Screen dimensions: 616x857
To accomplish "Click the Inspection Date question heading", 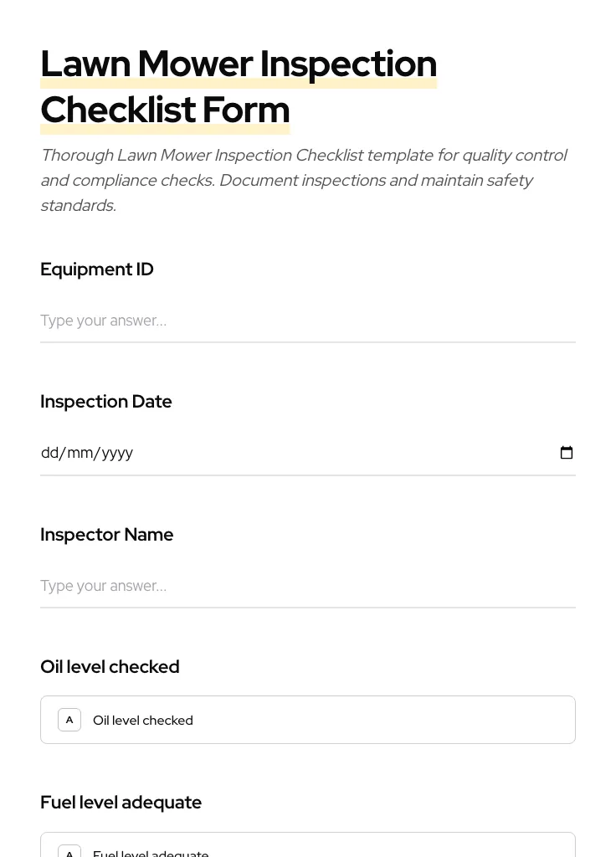I will 106,401.
